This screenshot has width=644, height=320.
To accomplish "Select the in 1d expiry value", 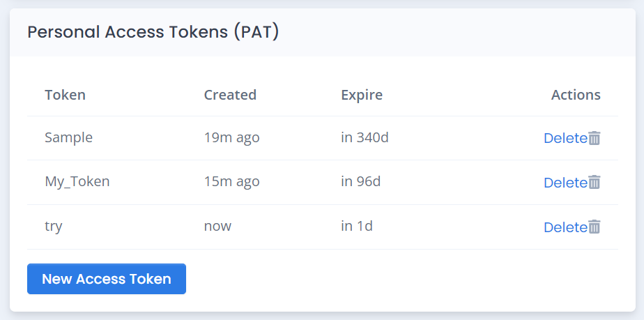I will tap(357, 227).
